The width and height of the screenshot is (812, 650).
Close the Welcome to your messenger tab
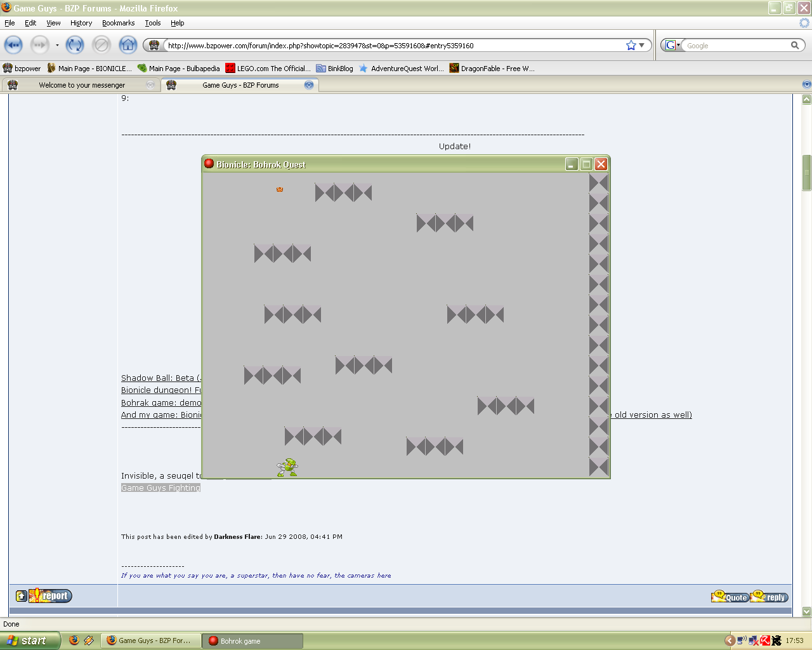pos(150,85)
